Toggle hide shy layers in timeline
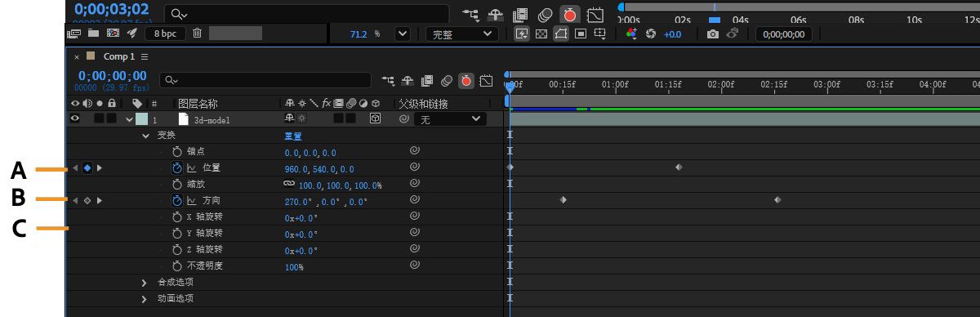 pyautogui.click(x=408, y=80)
